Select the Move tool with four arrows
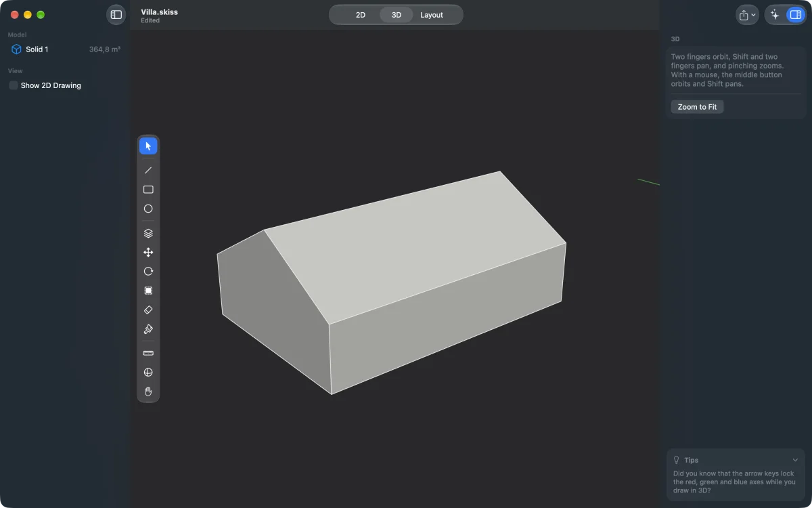 coord(148,252)
